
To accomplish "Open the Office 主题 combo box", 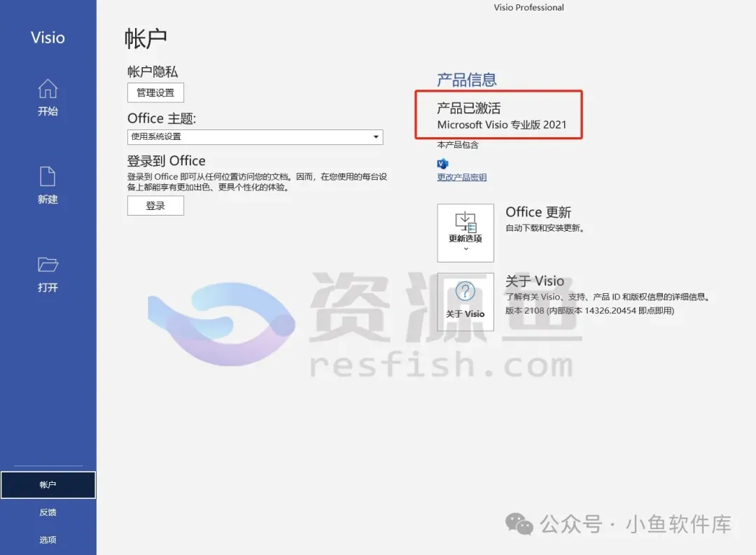I will pos(255,137).
